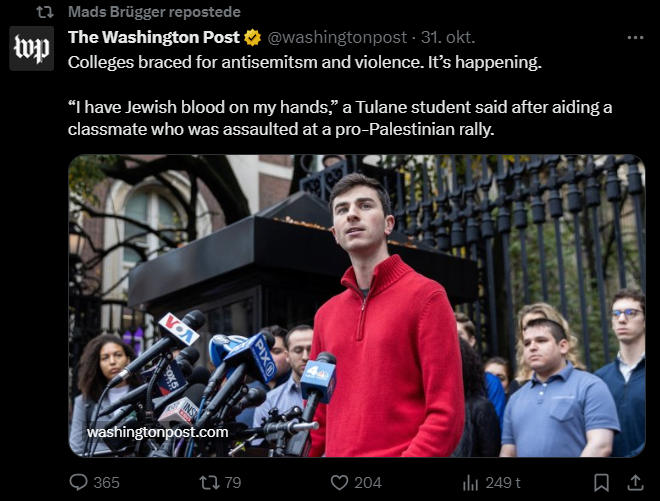660x501 pixels.
Task: Open the post via "31. okt." timestamp
Action: [x=447, y=38]
